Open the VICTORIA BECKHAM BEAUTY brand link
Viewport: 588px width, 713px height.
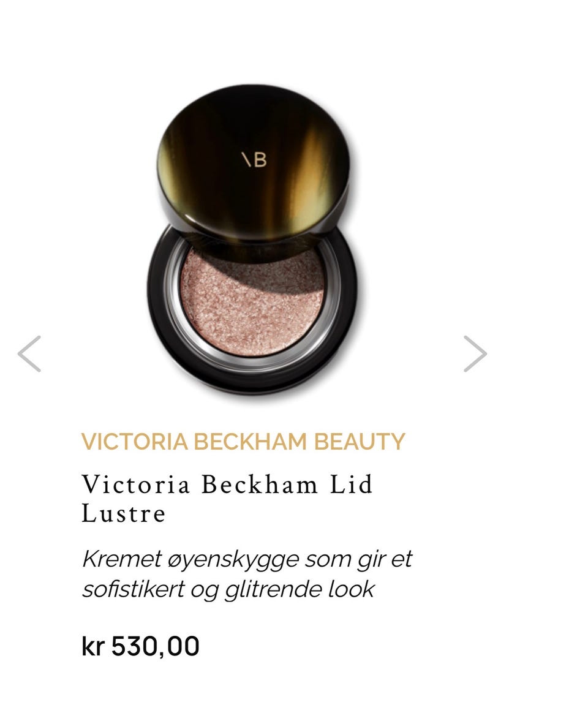(x=243, y=442)
